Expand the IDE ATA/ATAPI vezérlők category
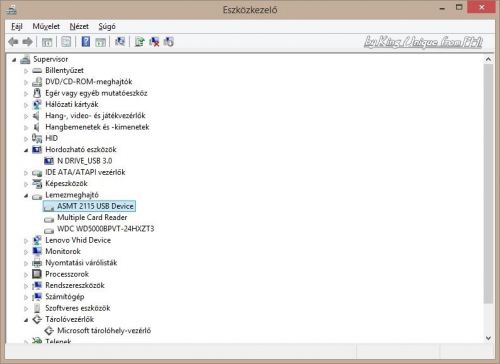This screenshot has height=364, width=500. pyautogui.click(x=26, y=173)
